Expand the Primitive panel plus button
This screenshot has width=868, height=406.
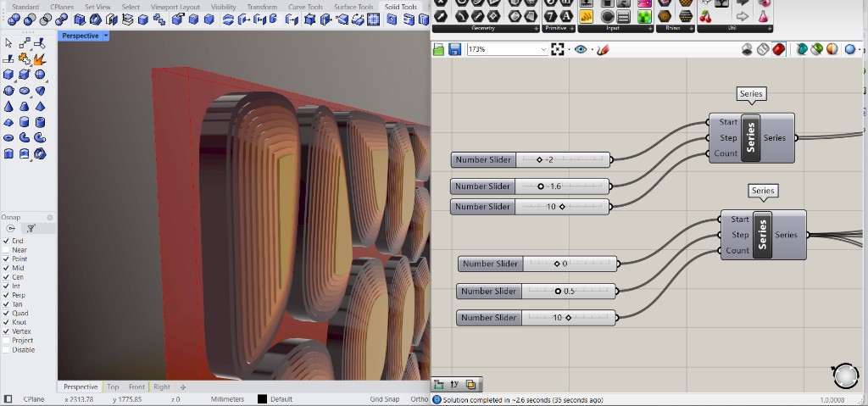coord(572,28)
